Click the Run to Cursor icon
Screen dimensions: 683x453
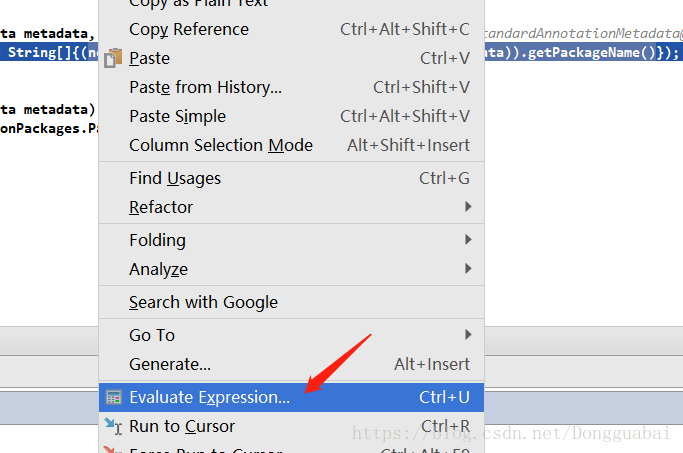click(x=113, y=426)
